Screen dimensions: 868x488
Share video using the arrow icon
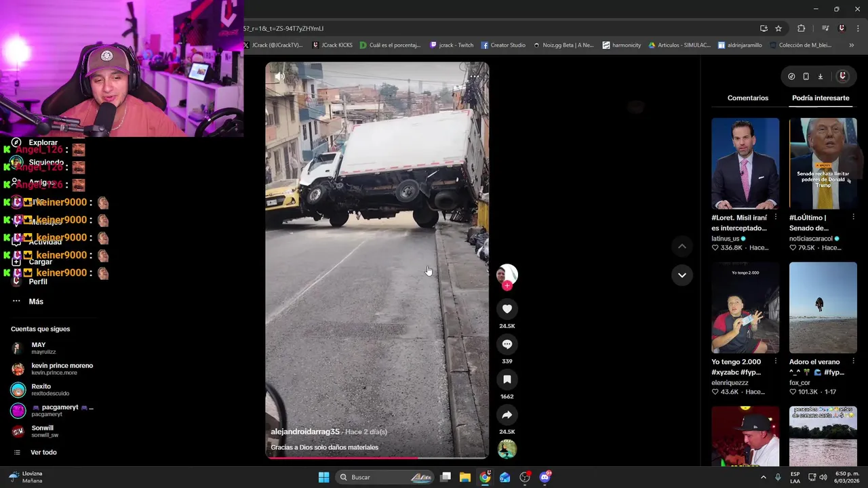tap(507, 415)
